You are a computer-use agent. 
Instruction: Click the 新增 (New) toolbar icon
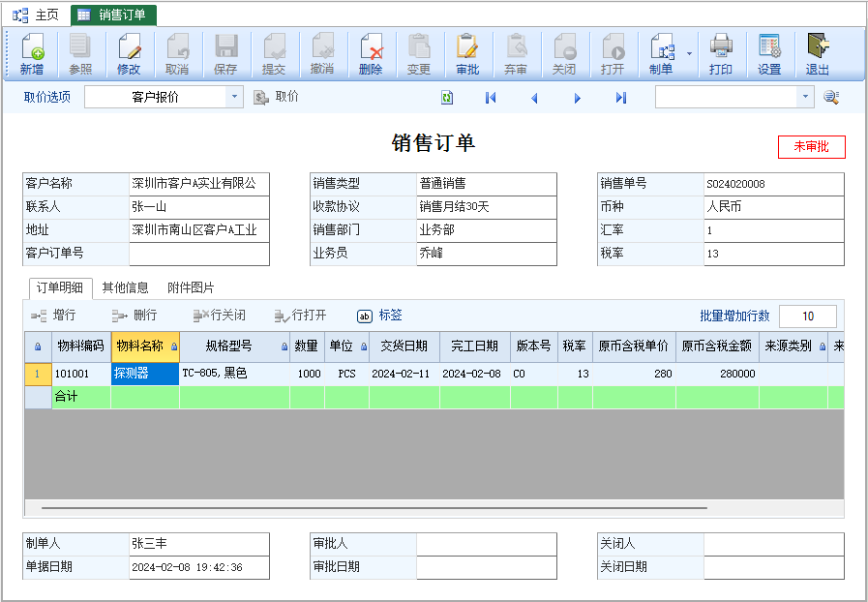(x=32, y=54)
